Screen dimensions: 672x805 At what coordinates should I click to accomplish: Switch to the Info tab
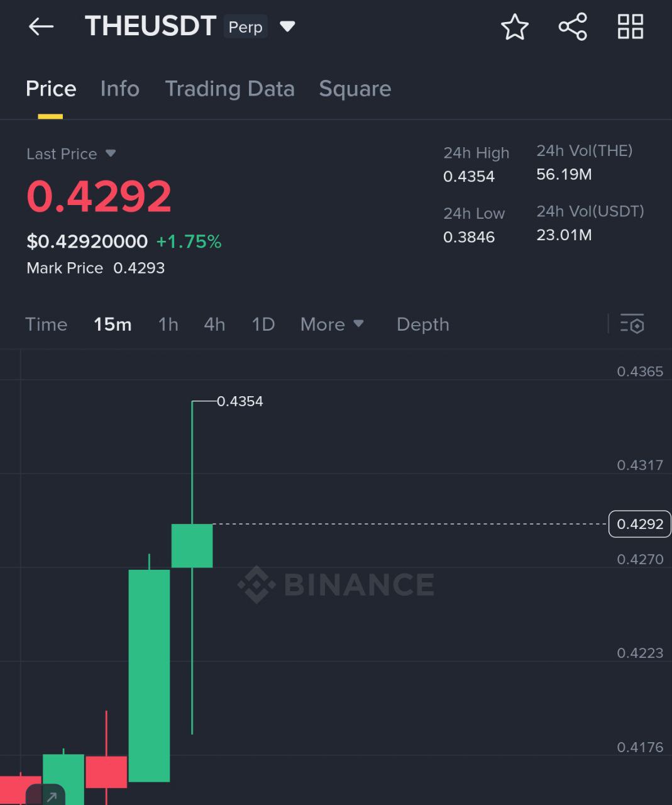[120, 89]
